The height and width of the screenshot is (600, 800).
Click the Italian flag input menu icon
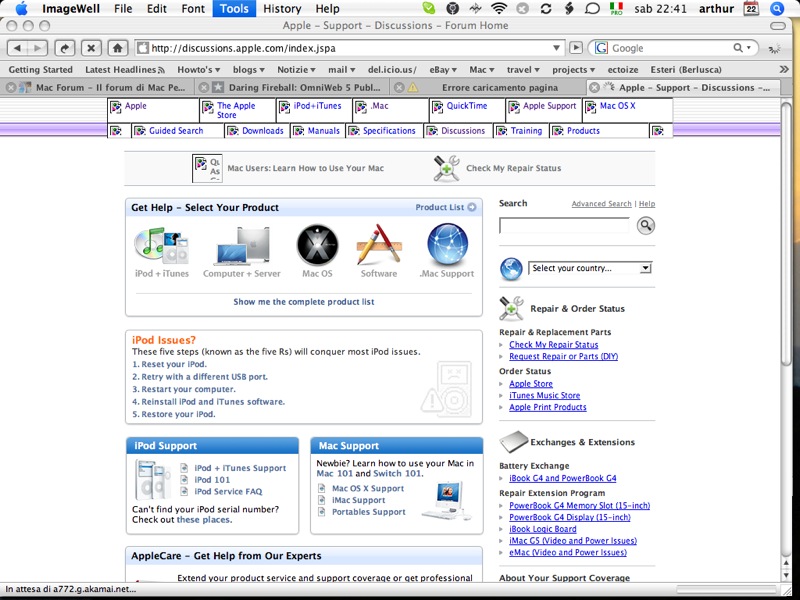tap(616, 9)
